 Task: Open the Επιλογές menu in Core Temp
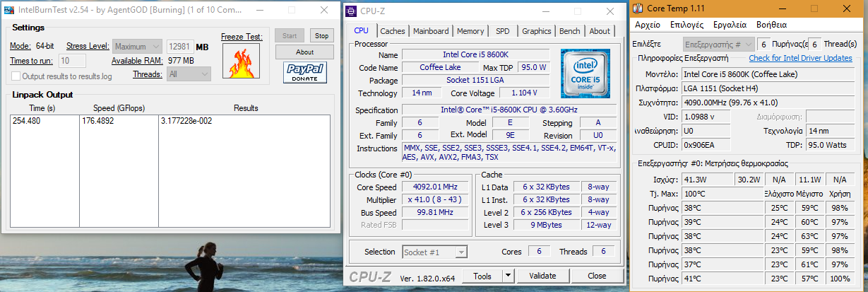coord(686,24)
